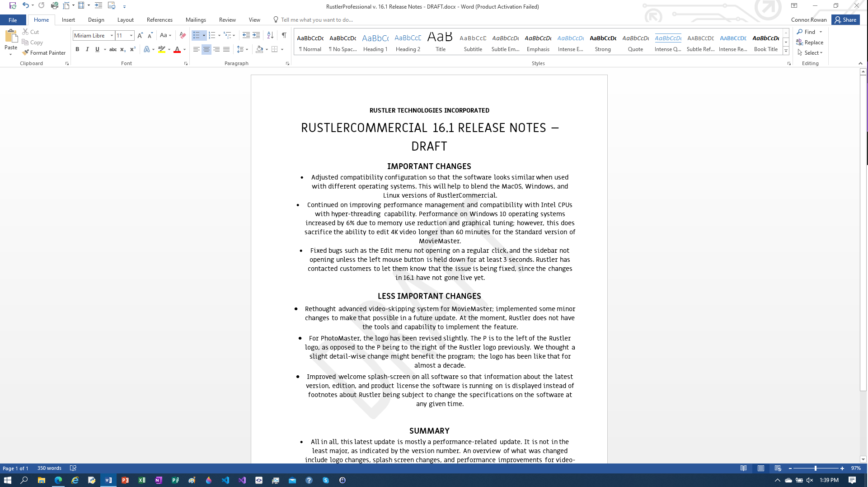Undo the last action
868x487 pixels.
[x=25, y=6]
